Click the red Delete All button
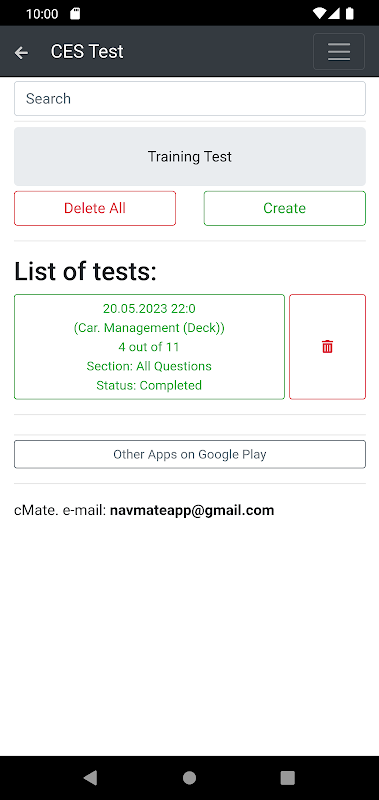The image size is (379, 800). pyautogui.click(x=95, y=208)
